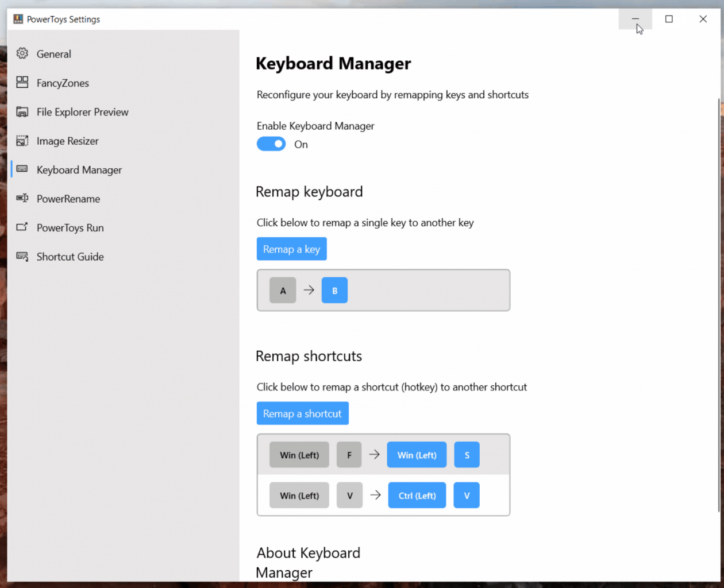The height and width of the screenshot is (588, 724).
Task: Click gray Win (Left) chip beside F
Action: 299,455
